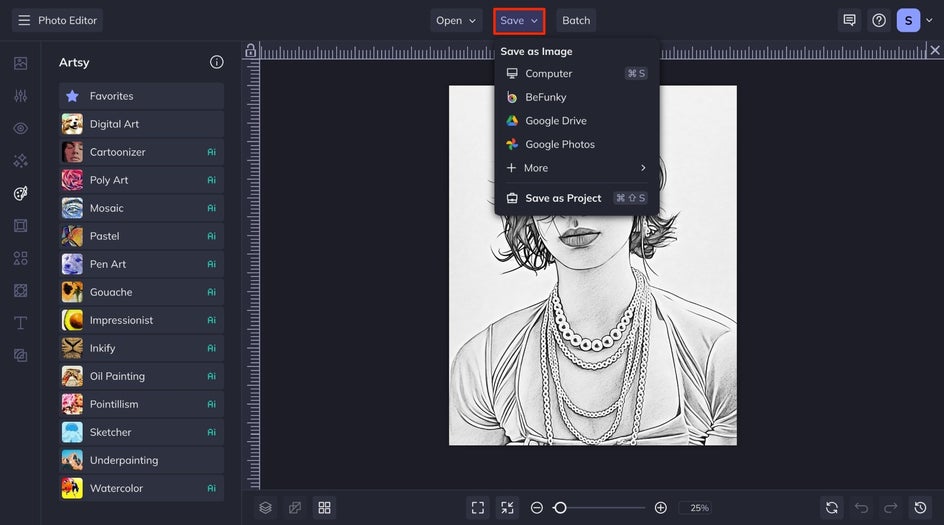Open the Overlays sidebar icon at bottom
The width and height of the screenshot is (944, 525).
20,356
